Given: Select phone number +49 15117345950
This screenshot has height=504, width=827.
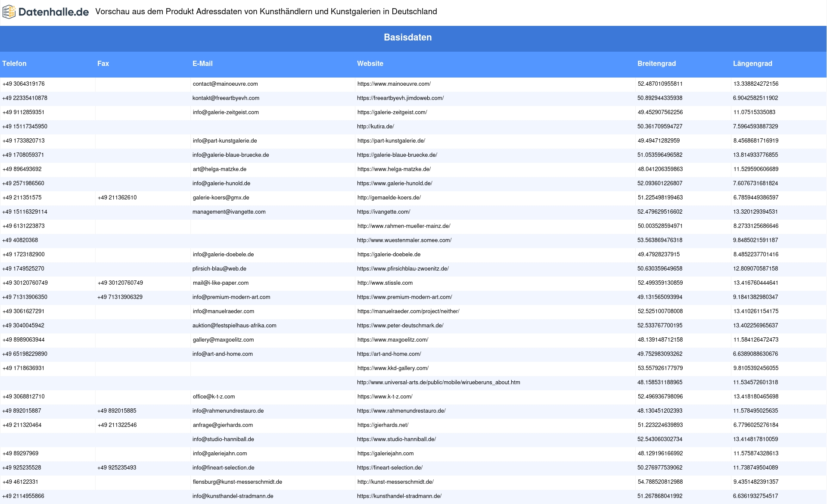Looking at the screenshot, I should [x=25, y=127].
